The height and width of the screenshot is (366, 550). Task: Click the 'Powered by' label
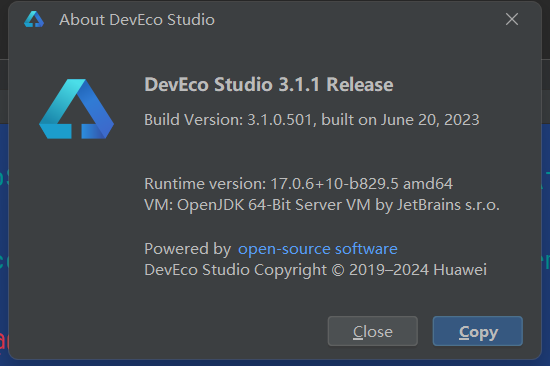click(x=188, y=249)
